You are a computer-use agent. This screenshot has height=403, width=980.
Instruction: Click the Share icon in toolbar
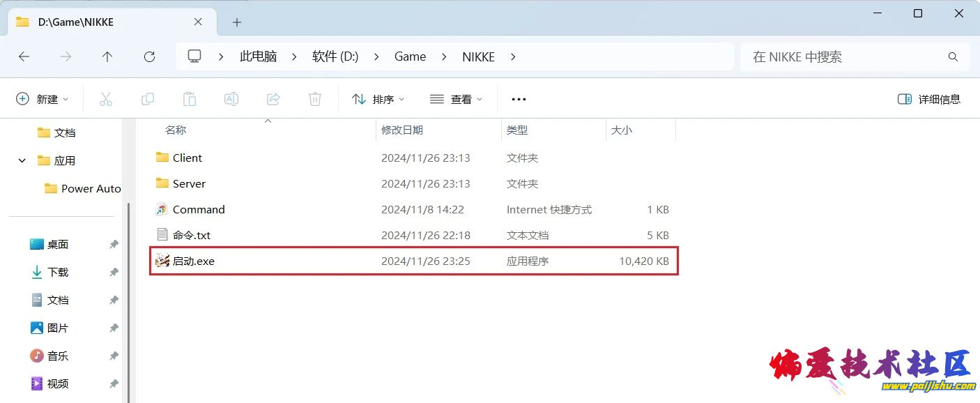pyautogui.click(x=273, y=99)
